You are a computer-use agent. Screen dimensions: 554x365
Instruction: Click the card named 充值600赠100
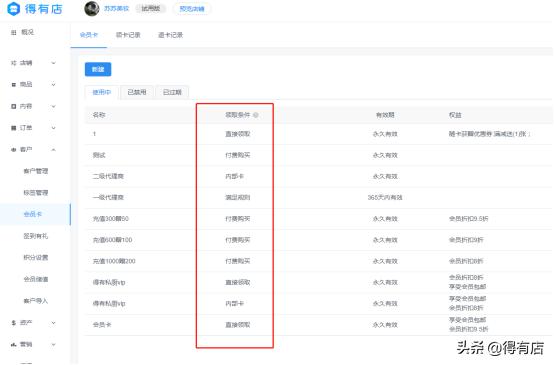click(112, 240)
